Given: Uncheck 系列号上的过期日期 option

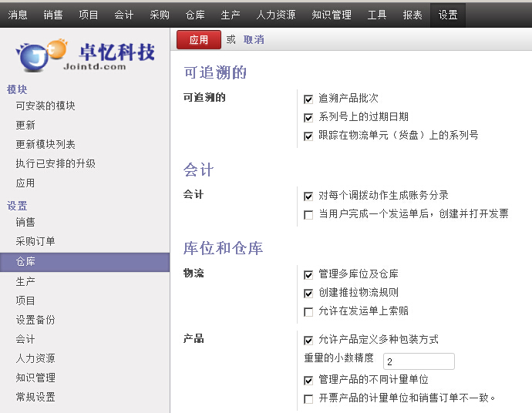Looking at the screenshot, I should click(x=308, y=118).
